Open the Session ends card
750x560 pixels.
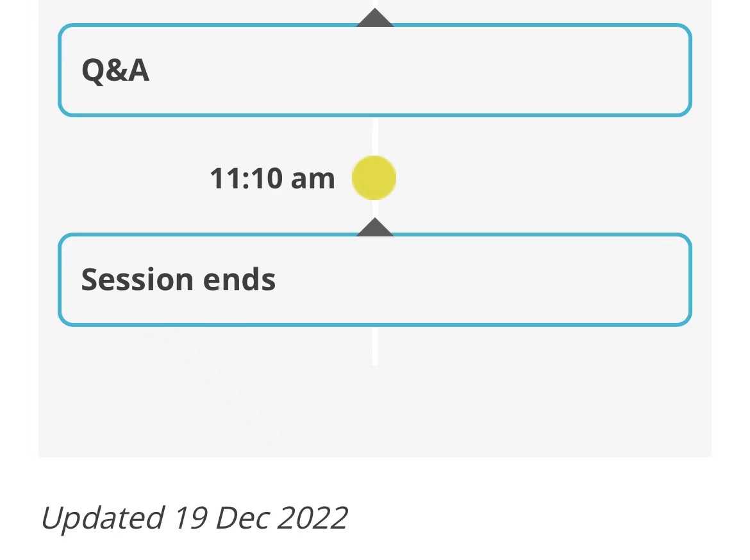tap(374, 280)
